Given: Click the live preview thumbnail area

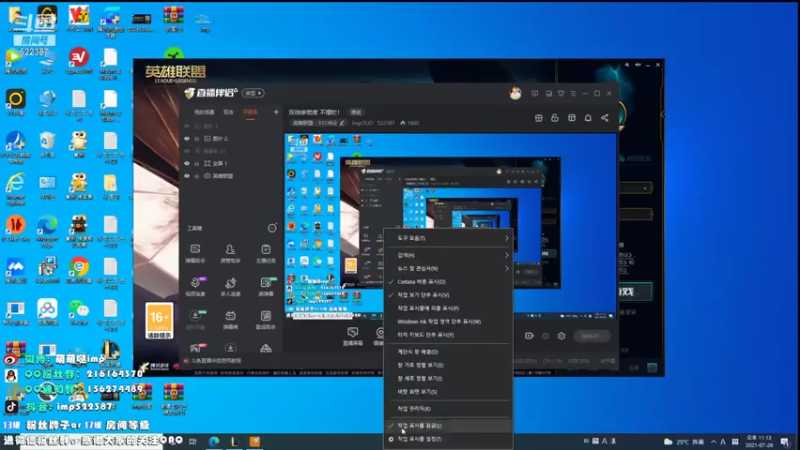Looking at the screenshot, I should (451, 227).
